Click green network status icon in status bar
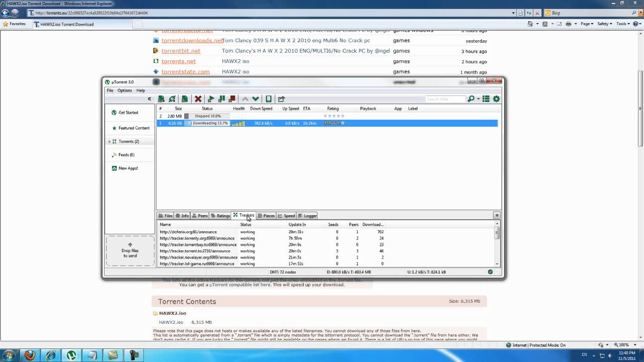Screen dimensions: 644x362 tap(490, 272)
